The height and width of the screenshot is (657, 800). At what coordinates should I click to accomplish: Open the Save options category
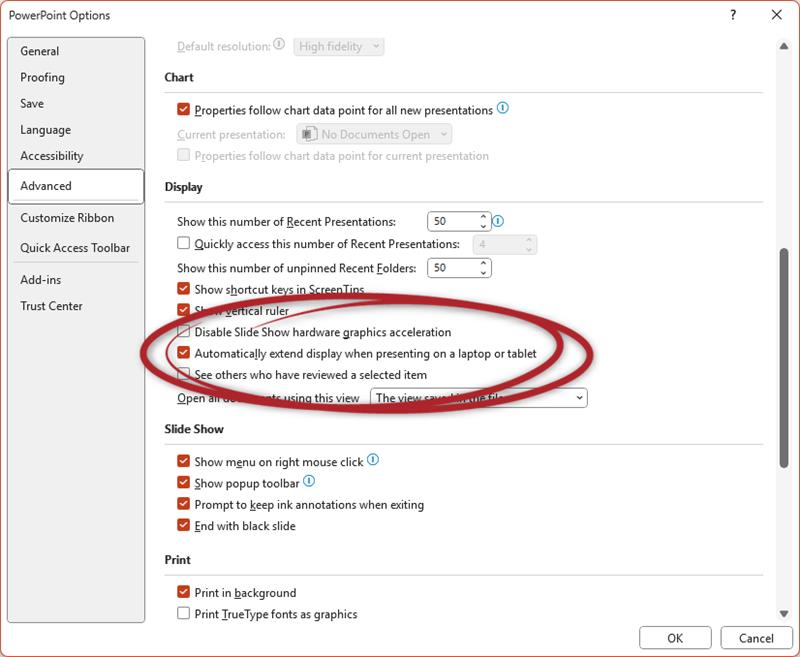32,104
